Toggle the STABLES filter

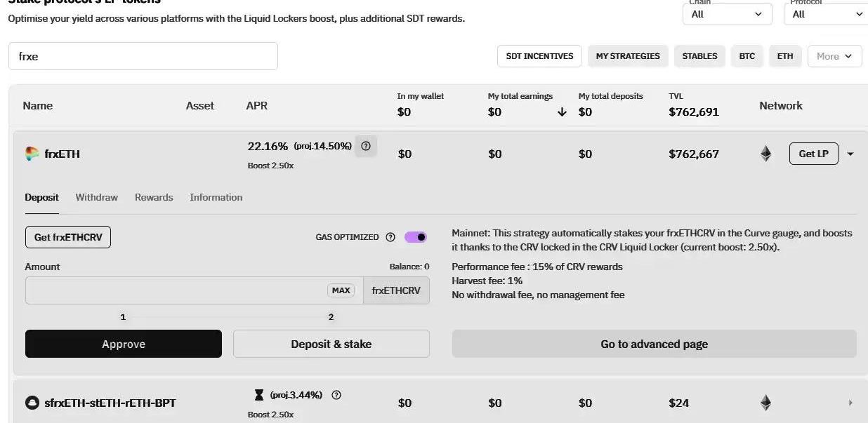[x=699, y=56]
